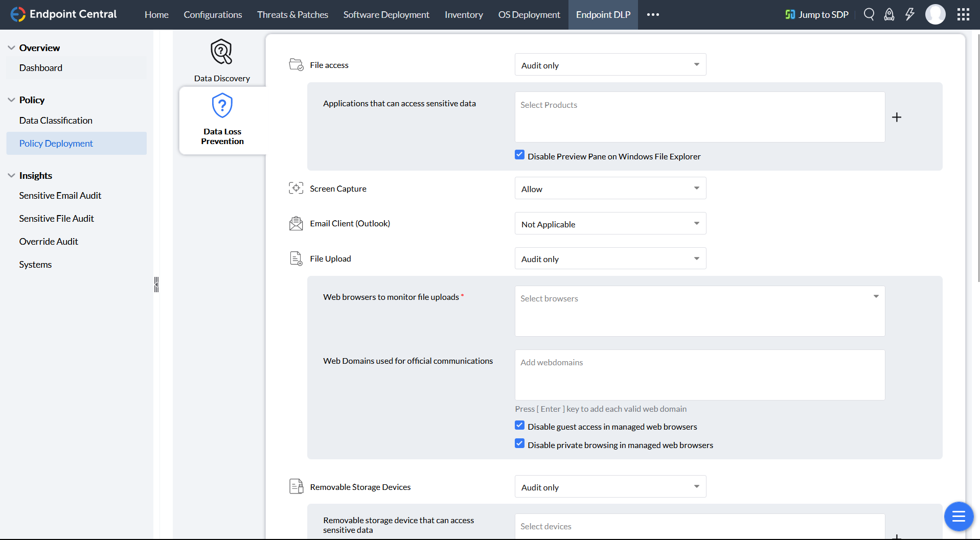980x540 pixels.
Task: Open the Threats & Patches menu
Action: click(x=292, y=14)
